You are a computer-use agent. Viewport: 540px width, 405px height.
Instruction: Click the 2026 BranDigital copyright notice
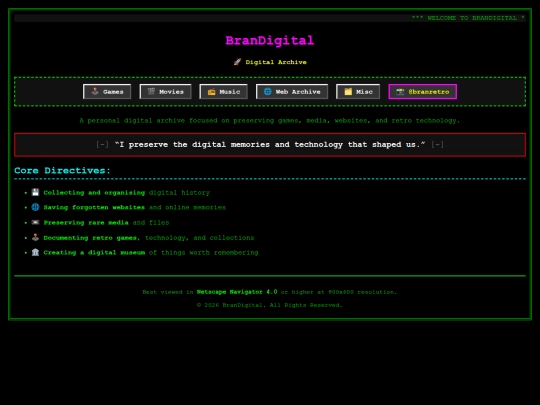pos(270,305)
